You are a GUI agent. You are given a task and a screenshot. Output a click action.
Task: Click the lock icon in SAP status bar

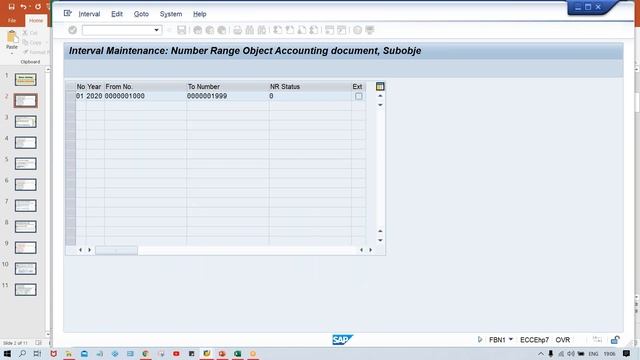tap(615, 340)
